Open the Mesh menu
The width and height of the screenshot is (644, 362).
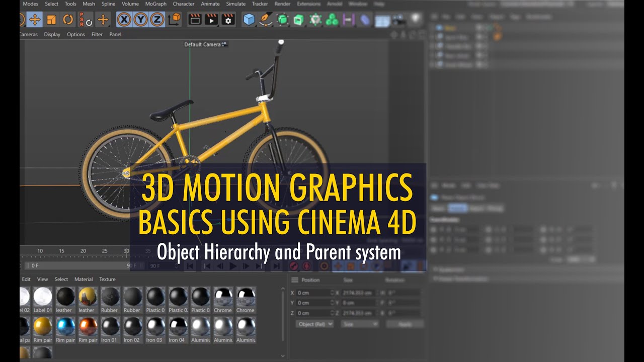(x=89, y=4)
